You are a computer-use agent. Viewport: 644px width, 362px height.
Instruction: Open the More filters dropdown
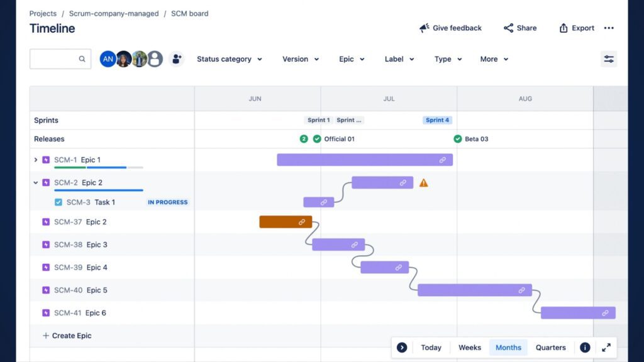pyautogui.click(x=494, y=59)
